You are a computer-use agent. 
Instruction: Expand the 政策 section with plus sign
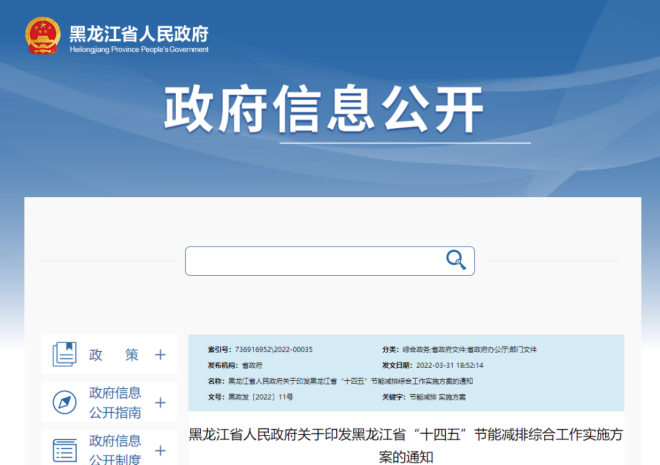tap(160, 355)
